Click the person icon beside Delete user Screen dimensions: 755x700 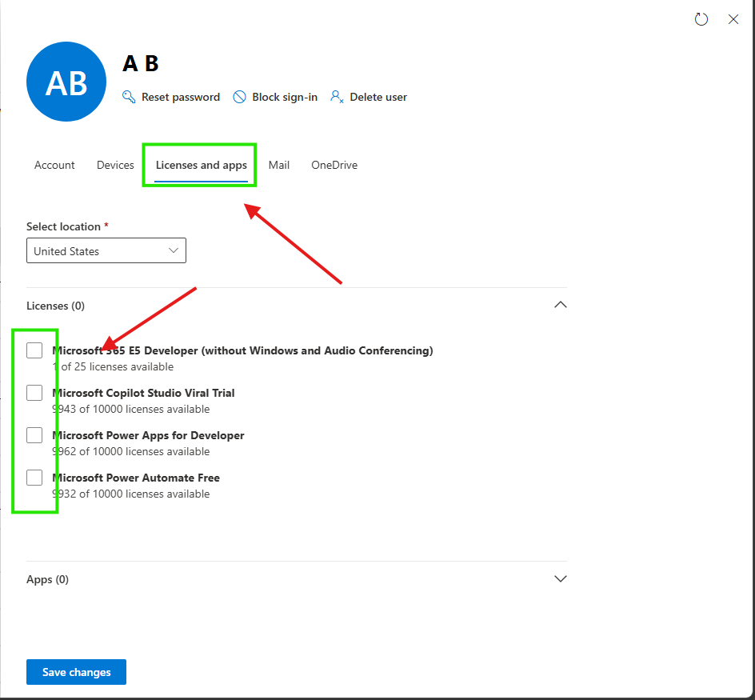[337, 97]
